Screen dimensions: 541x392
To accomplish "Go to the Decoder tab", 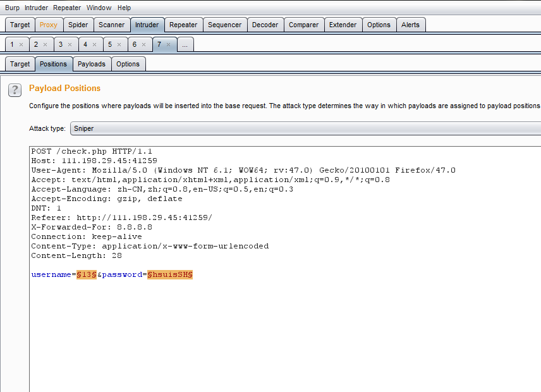I will 265,25.
